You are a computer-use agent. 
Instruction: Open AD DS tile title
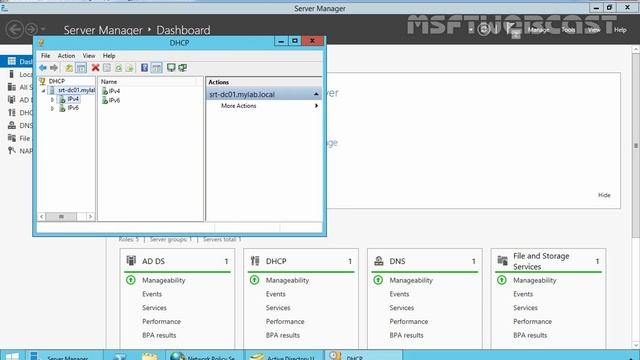153,261
